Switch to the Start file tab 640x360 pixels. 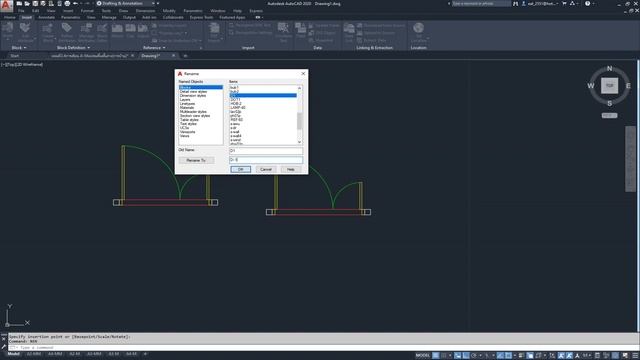tap(15, 56)
